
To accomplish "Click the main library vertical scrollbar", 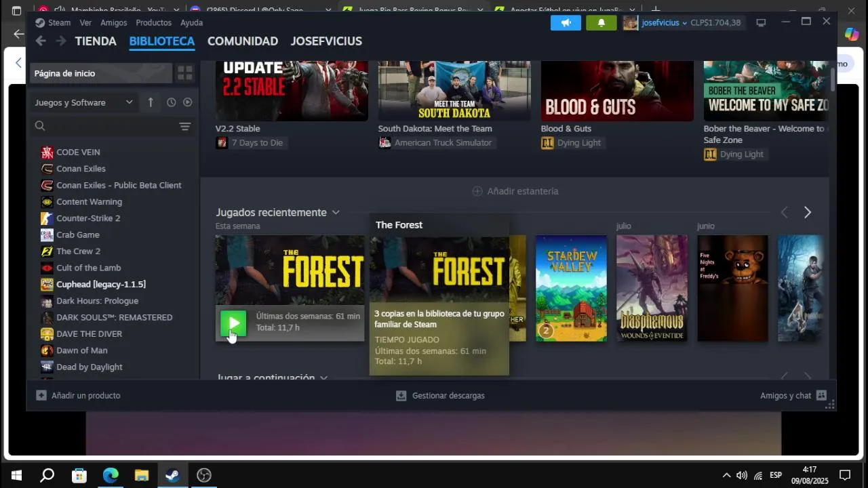I will (833, 79).
